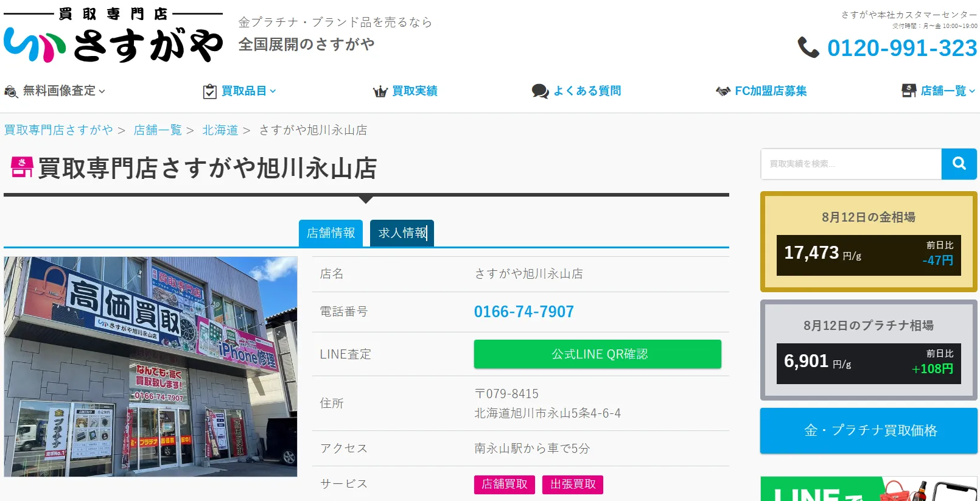Image resolution: width=980 pixels, height=501 pixels.
Task: Click the blue magnifier search button
Action: pos(959,164)
